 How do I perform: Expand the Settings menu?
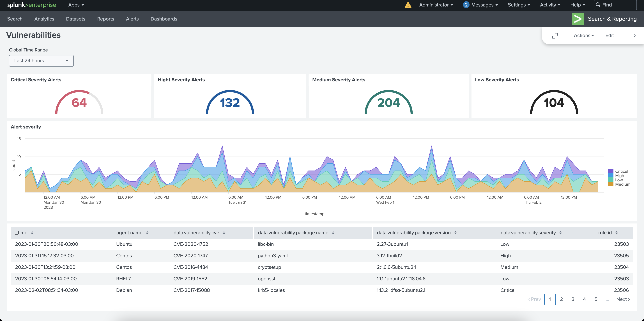pos(519,5)
